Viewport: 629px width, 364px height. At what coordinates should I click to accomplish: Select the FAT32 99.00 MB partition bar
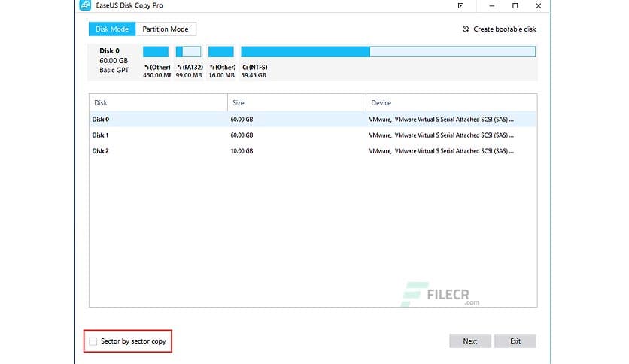pyautogui.click(x=189, y=52)
